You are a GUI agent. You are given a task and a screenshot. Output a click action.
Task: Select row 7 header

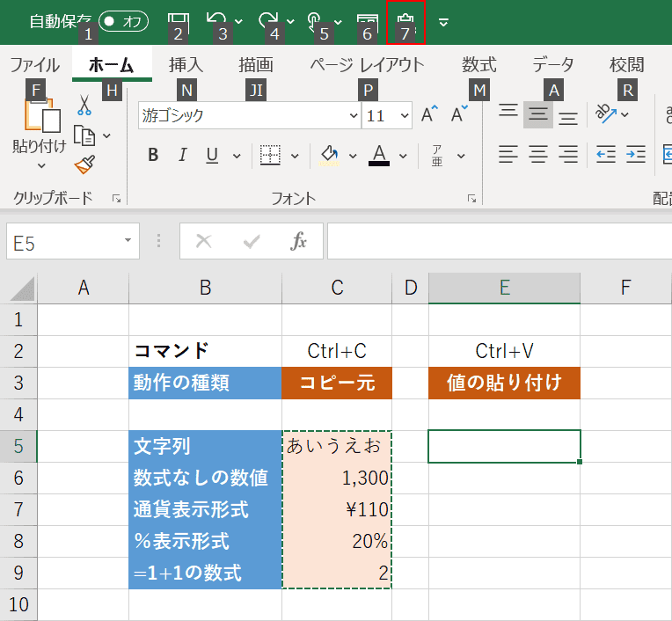tap(18, 509)
